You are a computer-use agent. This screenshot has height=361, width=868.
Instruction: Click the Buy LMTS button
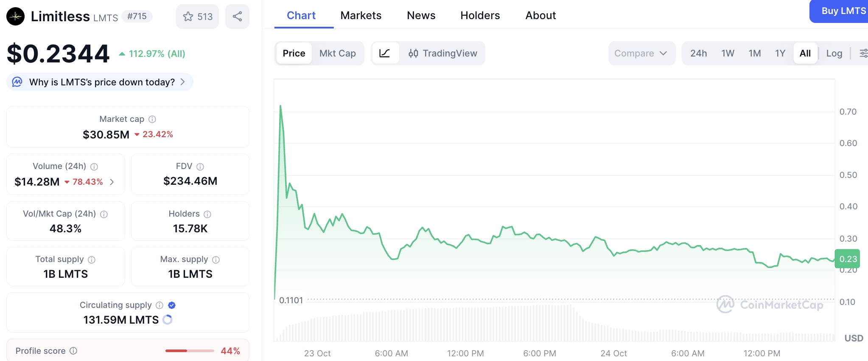(x=843, y=11)
